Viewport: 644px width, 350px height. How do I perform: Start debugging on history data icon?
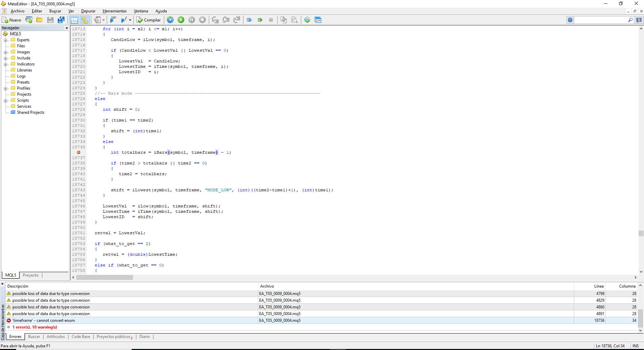pos(170,20)
